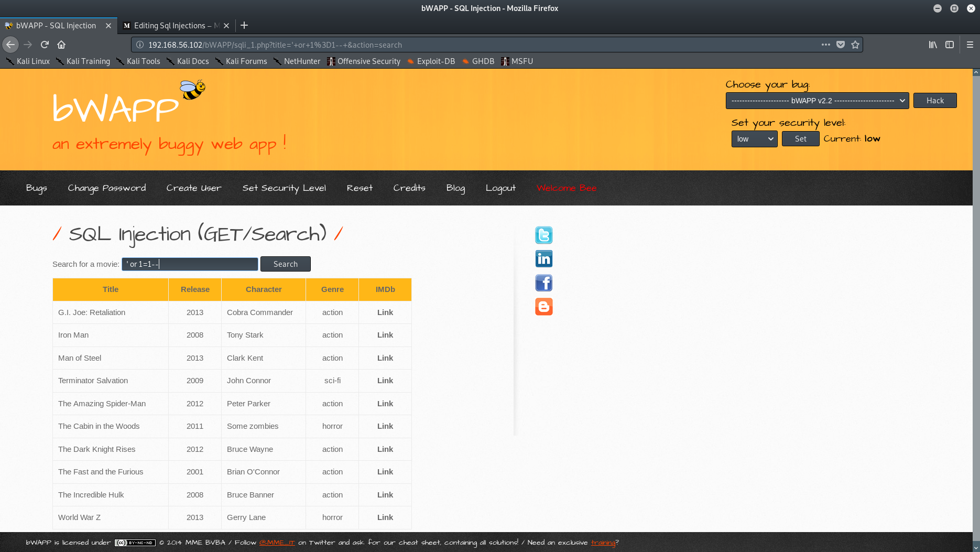
Task: Open the Firefox hamburger menu
Action: click(x=970, y=45)
